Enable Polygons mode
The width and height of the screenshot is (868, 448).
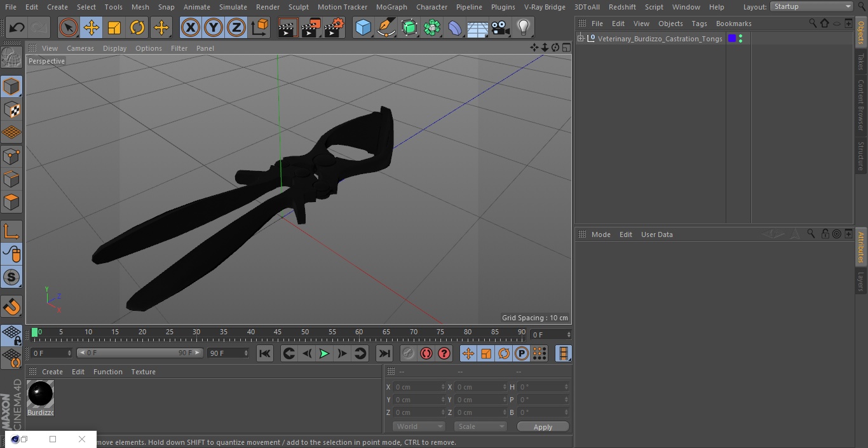11,202
